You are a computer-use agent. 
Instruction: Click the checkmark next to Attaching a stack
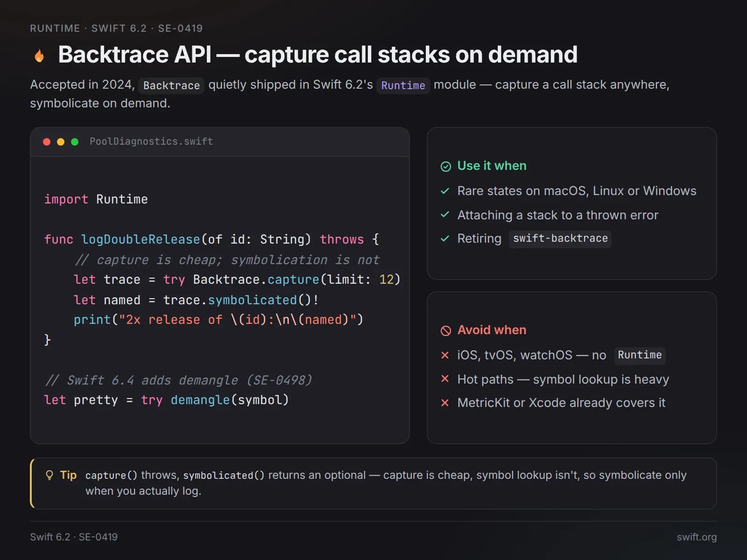point(445,215)
